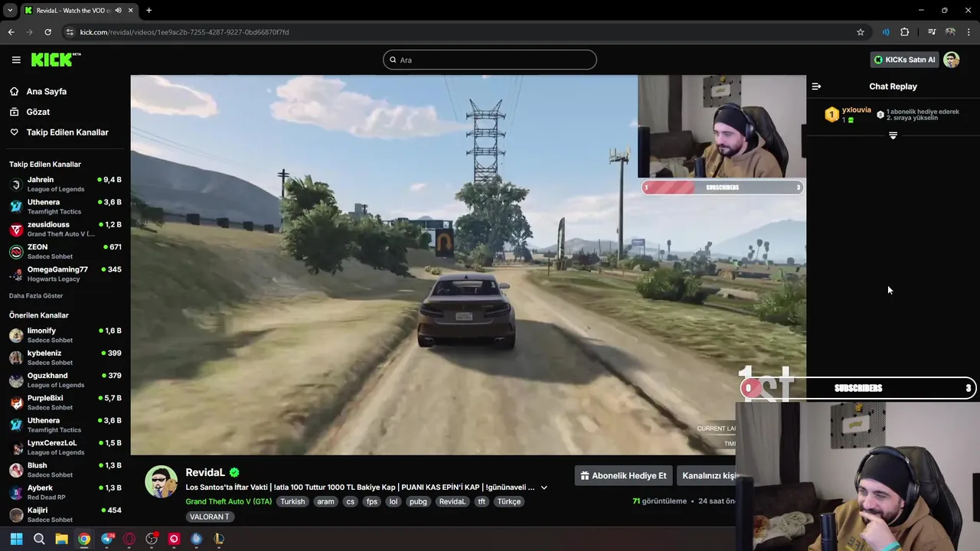This screenshot has width=980, height=551.
Task: Open Chrome profile avatar
Action: [x=950, y=32]
